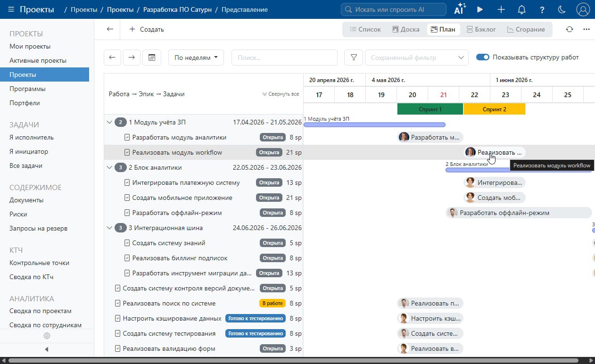Image resolution: width=595 pixels, height=364 pixels.
Task: Move timeline to next period
Action: (132, 58)
